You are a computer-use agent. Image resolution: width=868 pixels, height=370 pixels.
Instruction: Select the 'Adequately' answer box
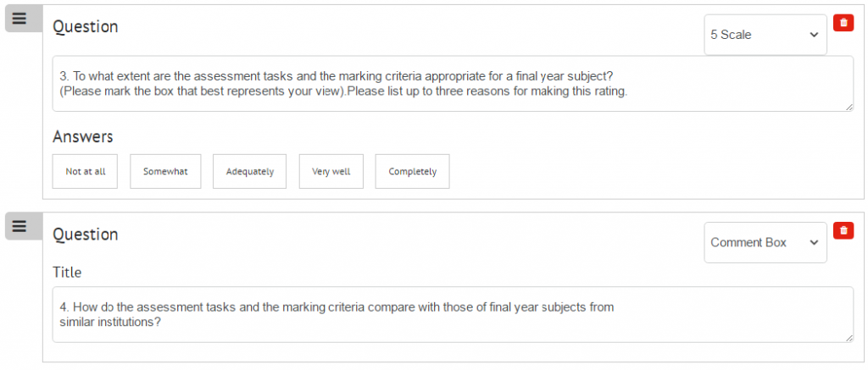[250, 171]
